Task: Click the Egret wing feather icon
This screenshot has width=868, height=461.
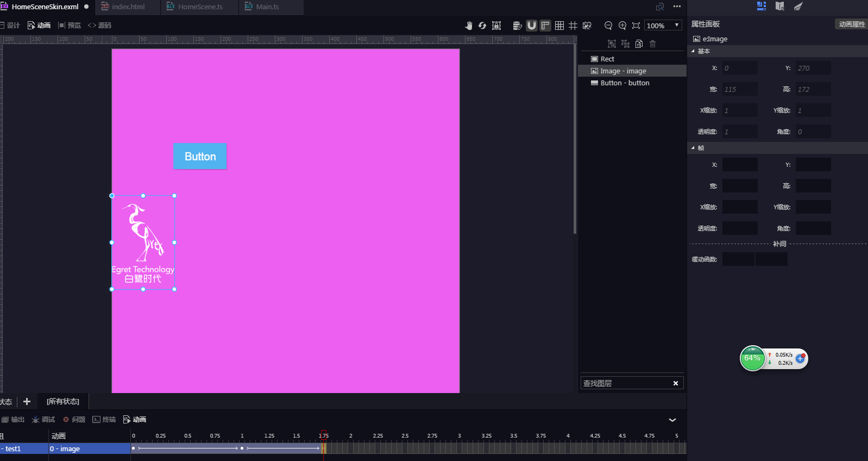Action: click(798, 6)
